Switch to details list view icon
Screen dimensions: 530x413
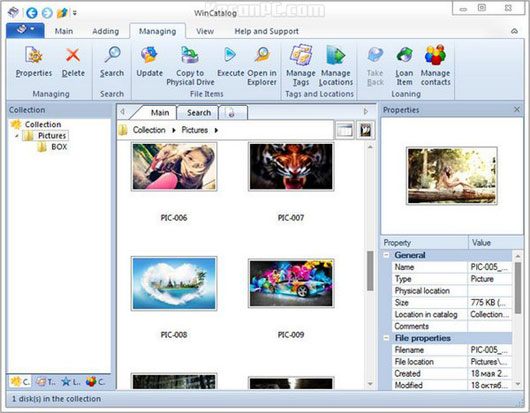click(x=344, y=130)
